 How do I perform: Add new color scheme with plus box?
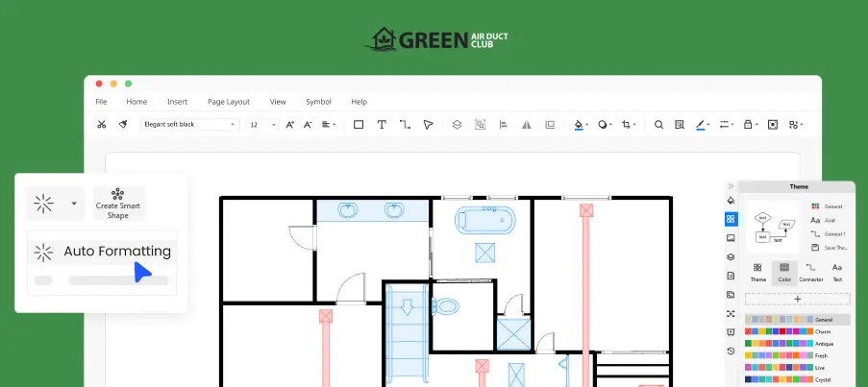coord(797,299)
